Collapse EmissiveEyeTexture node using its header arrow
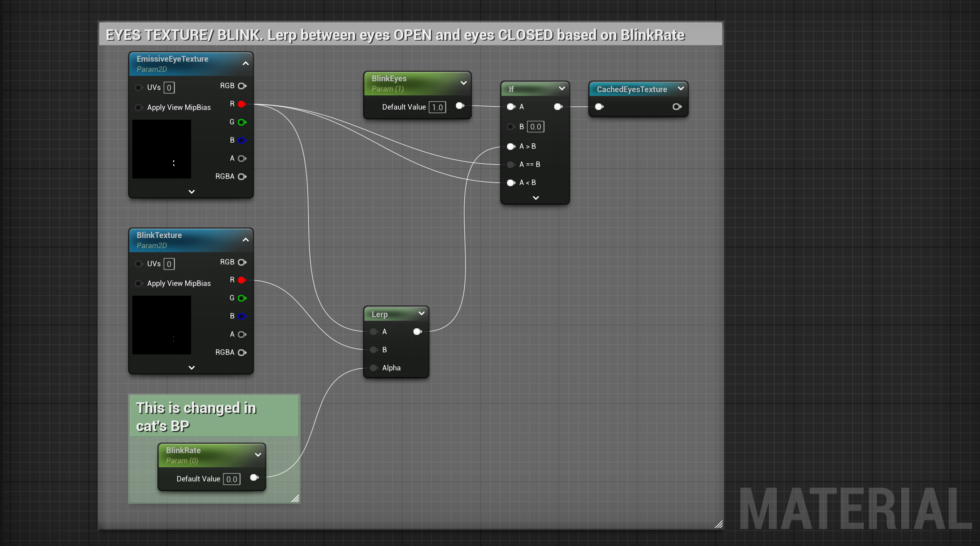The height and width of the screenshot is (546, 980). pyautogui.click(x=246, y=63)
